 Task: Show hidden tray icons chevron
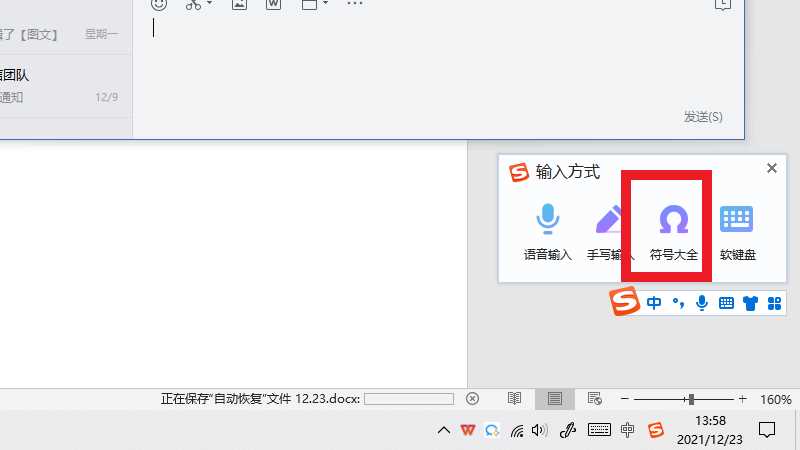(x=444, y=430)
